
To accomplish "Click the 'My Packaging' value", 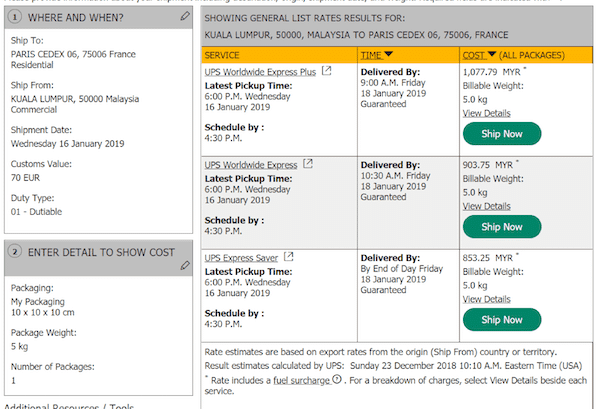I will pyautogui.click(x=38, y=302).
